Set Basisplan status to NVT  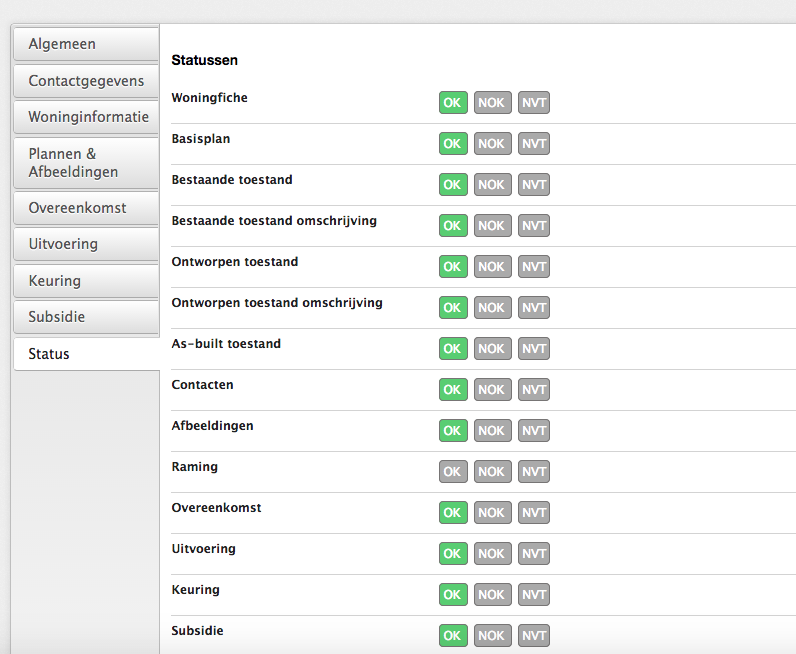pos(534,144)
